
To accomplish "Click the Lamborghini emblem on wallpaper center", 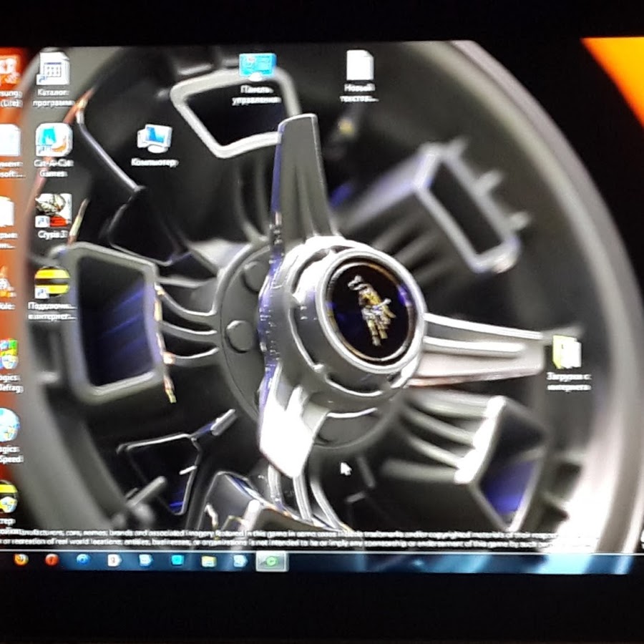I will [x=370, y=310].
